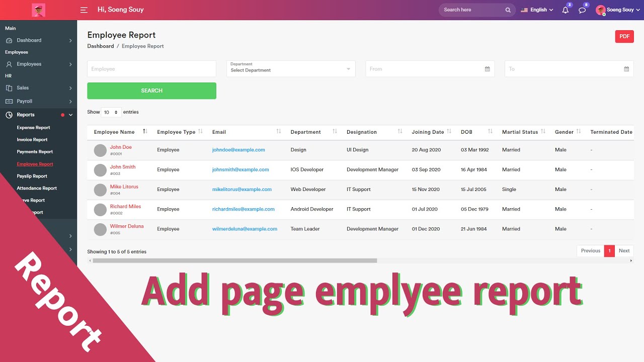Open the Select Department dropdown

[291, 69]
